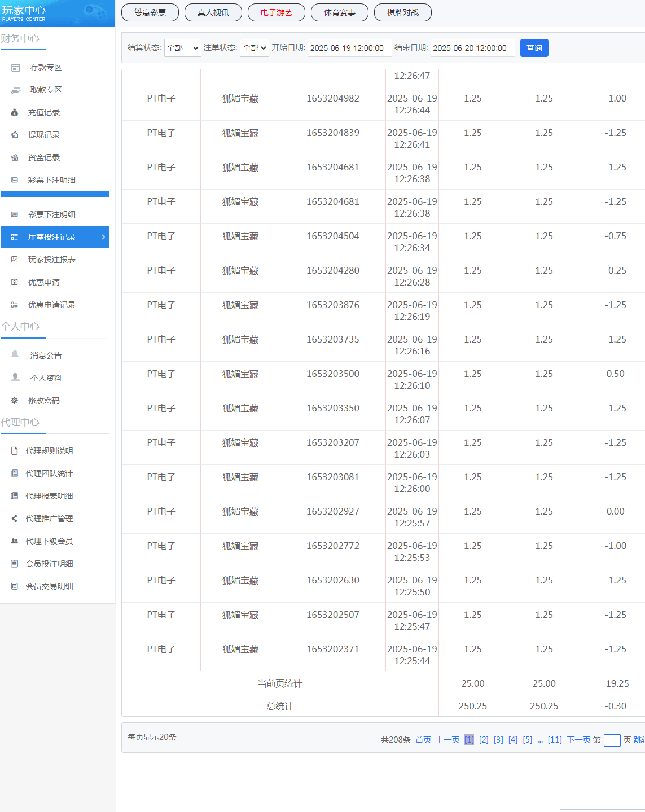Click the deposit zone (存款专区) icon
Screen dimensions: 645x812
pos(16,68)
